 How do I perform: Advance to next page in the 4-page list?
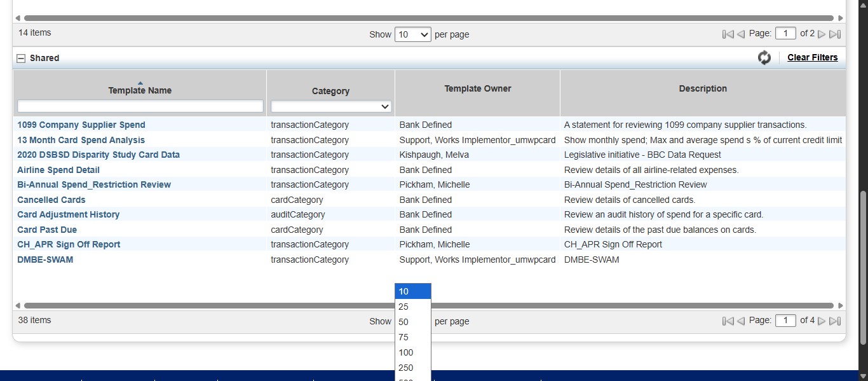click(821, 320)
